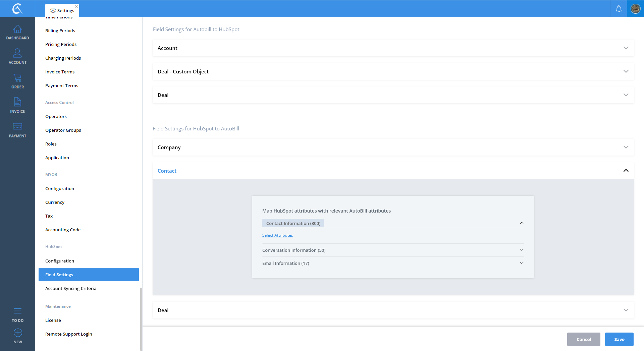
Task: Click the Save button
Action: click(x=619, y=339)
